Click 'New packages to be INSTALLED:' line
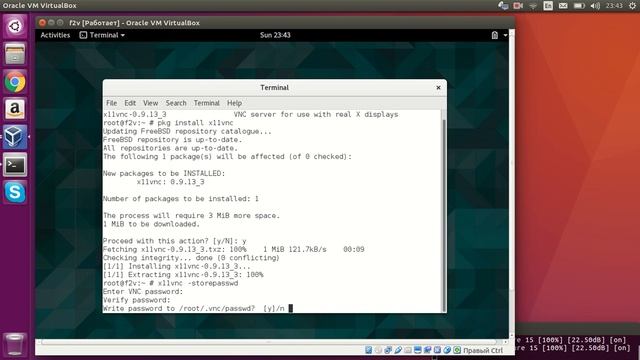Viewport: 640px width, 360px height. [x=164, y=173]
